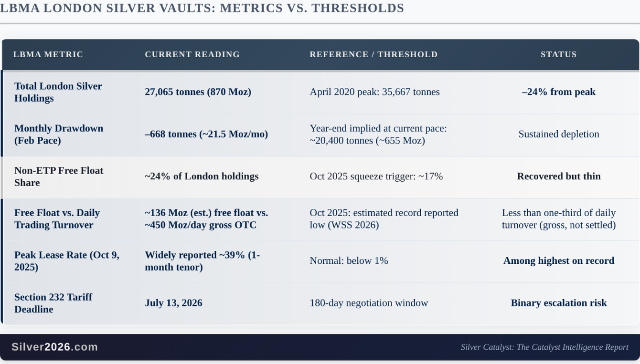This screenshot has width=640, height=364.
Task: Select the 27,065 tonnes (870 Moz) cell
Action: (x=198, y=92)
